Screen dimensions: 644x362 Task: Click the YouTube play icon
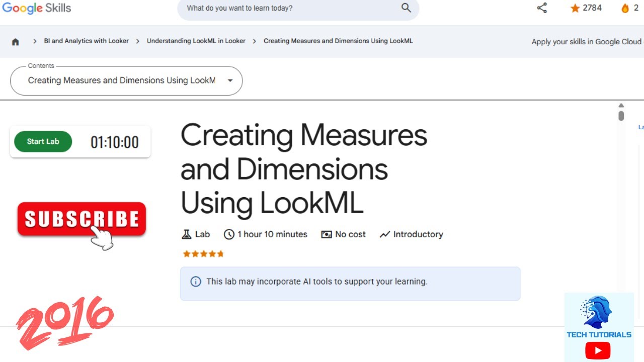coord(598,350)
